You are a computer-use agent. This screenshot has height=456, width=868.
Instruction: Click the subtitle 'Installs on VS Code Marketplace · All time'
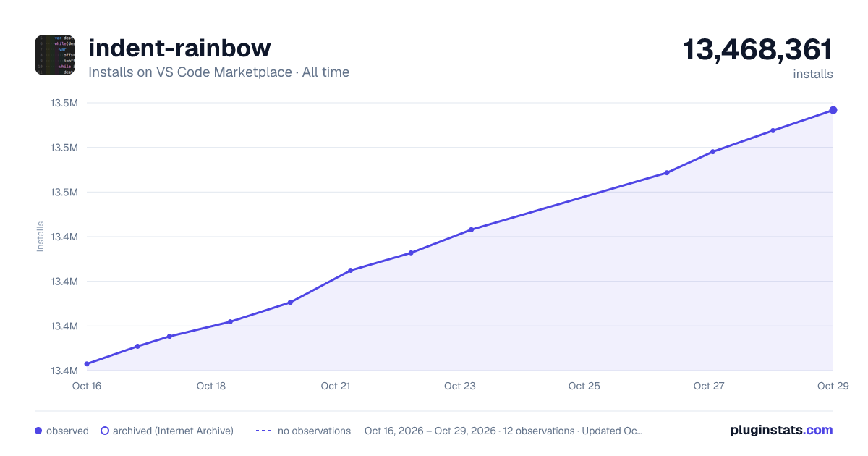click(218, 72)
